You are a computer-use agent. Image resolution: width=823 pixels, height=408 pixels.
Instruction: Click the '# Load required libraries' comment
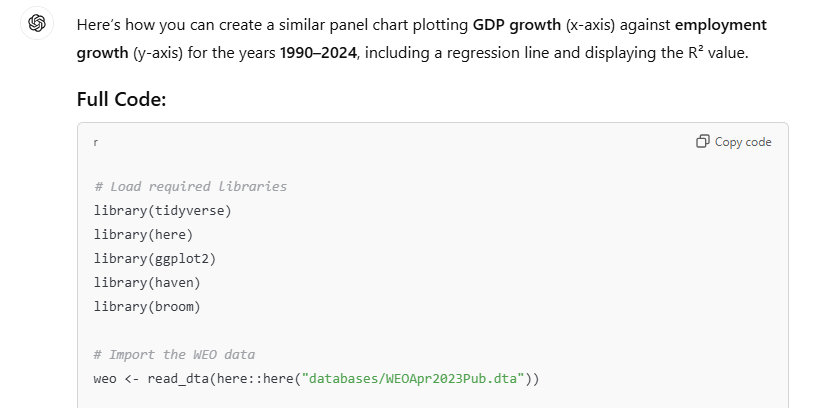coord(191,186)
